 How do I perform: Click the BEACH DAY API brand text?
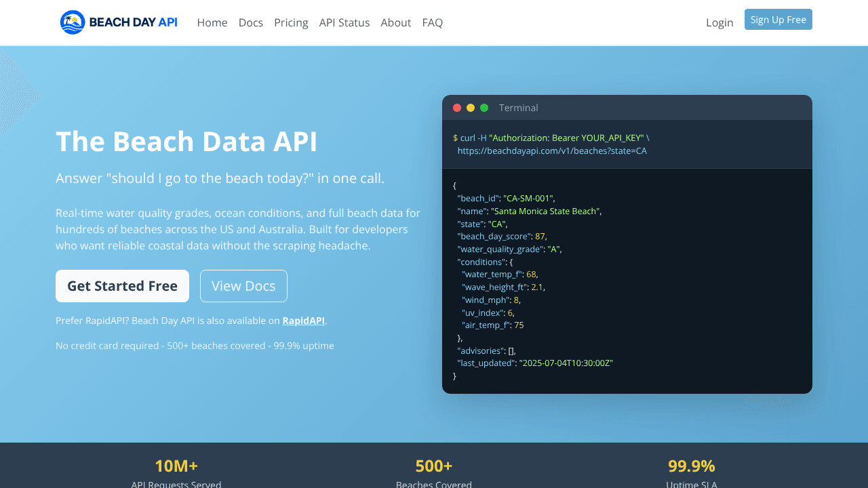(134, 22)
